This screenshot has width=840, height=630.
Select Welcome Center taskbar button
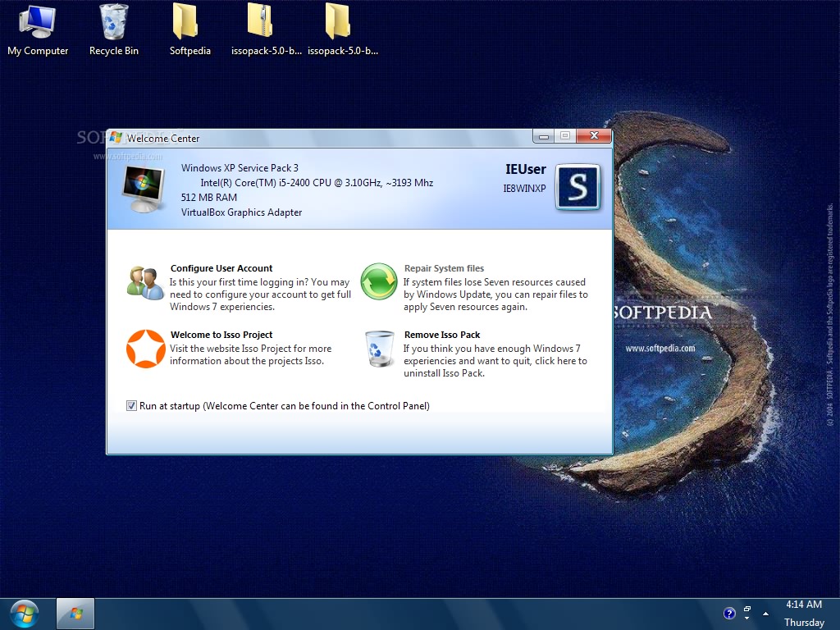pyautogui.click(x=75, y=614)
